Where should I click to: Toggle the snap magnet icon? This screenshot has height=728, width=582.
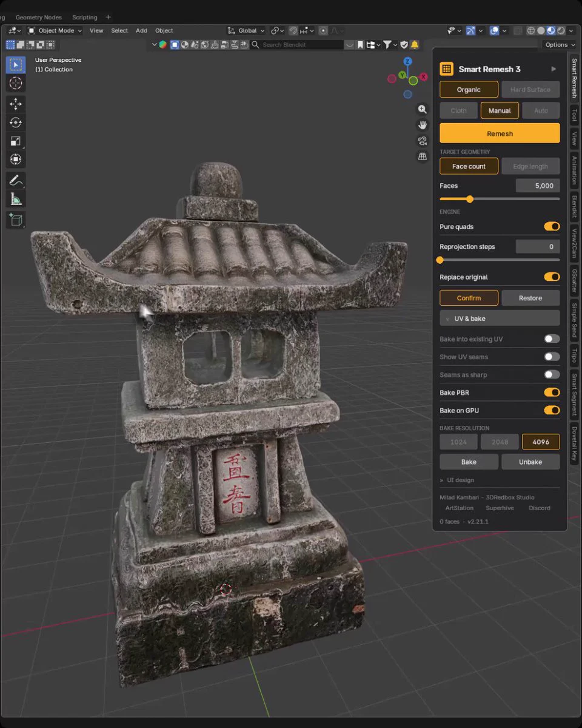click(293, 30)
